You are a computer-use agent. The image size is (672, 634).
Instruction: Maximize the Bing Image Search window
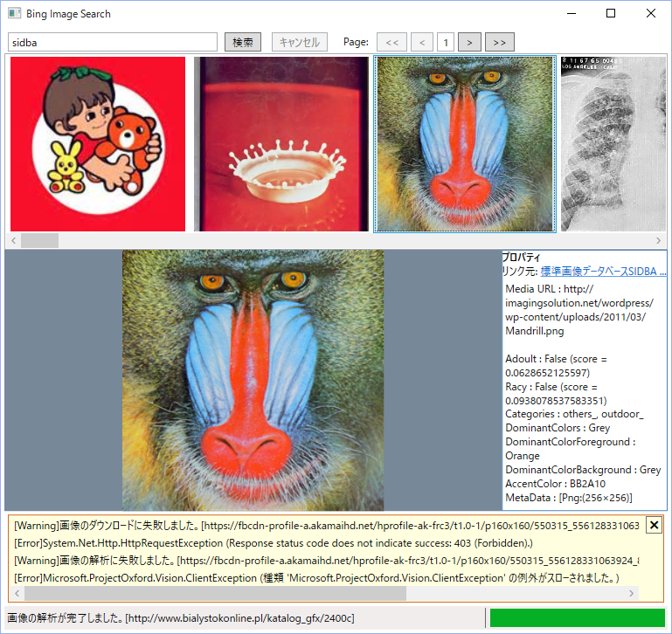[x=611, y=13]
